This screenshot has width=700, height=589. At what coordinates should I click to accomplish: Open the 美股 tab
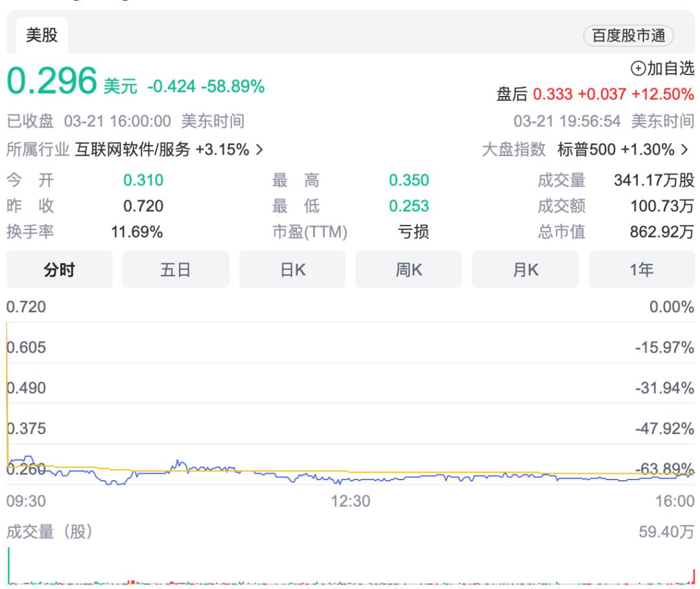pos(41,35)
